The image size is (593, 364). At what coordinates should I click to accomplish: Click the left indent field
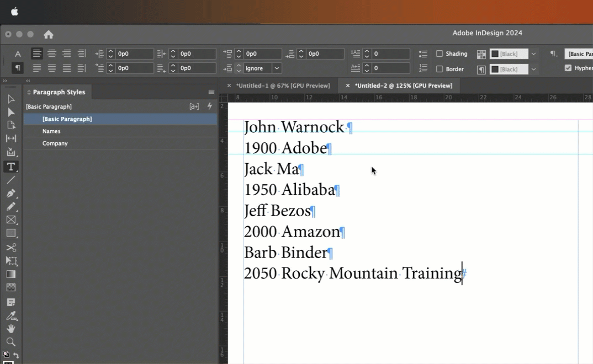134,53
